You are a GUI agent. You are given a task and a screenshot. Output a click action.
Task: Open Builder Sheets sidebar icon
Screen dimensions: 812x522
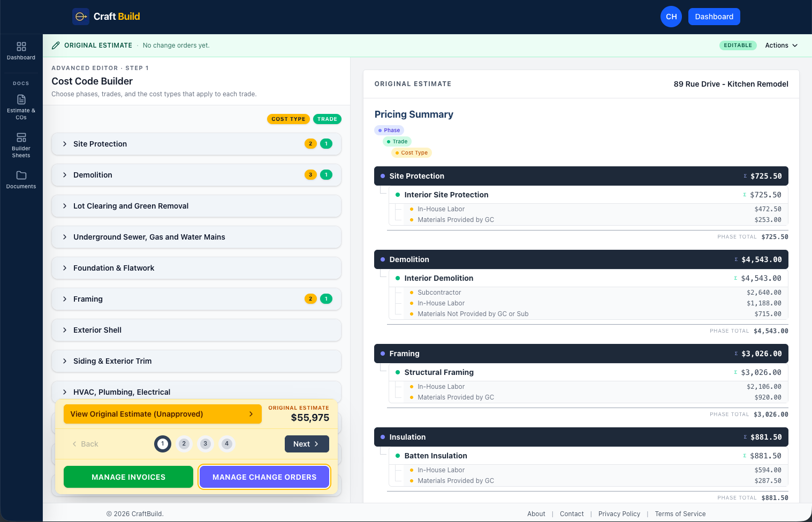[x=21, y=137]
